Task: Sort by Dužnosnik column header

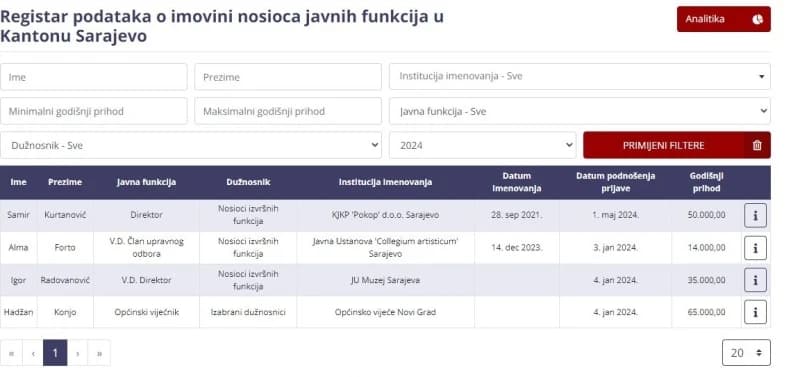Action: pyautogui.click(x=248, y=182)
